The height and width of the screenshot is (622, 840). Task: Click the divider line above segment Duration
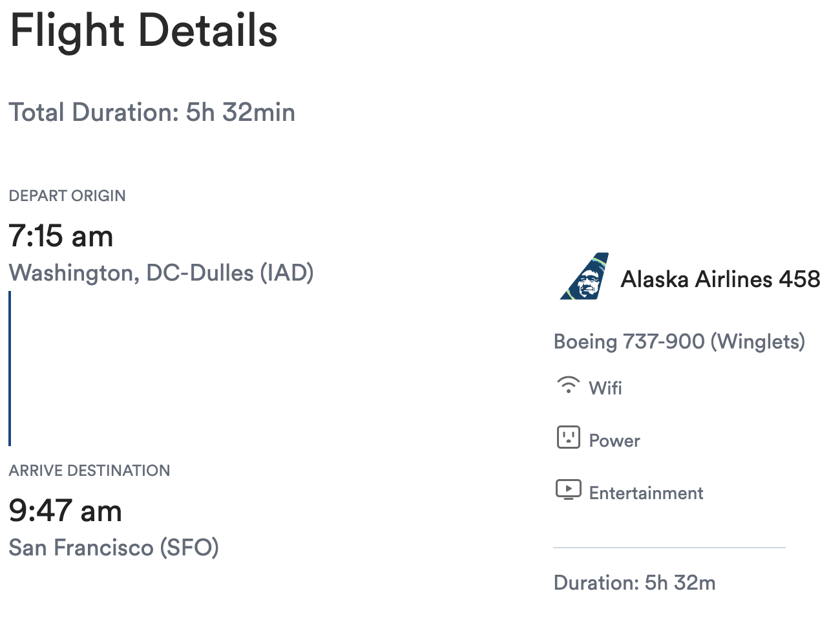[669, 548]
